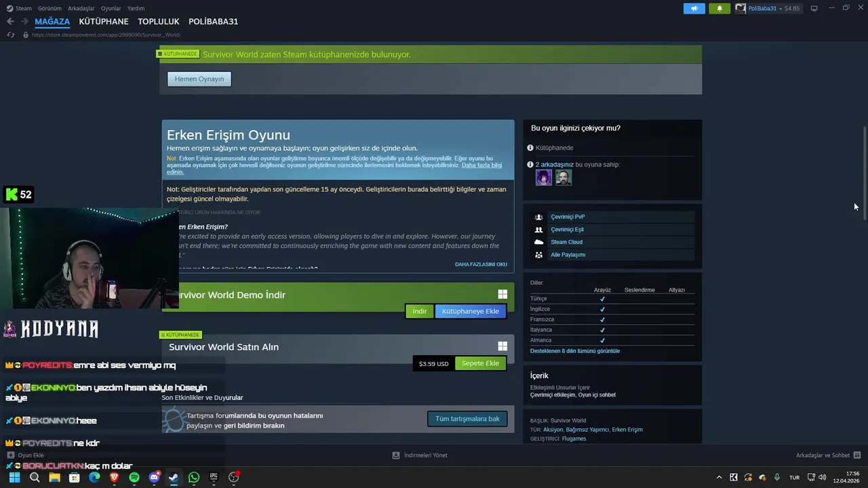
Task: Open the Yardım menu
Action: click(136, 8)
